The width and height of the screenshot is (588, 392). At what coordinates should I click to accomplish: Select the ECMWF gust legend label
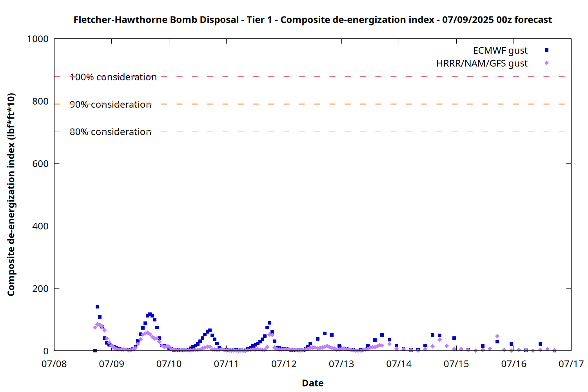tap(500, 51)
